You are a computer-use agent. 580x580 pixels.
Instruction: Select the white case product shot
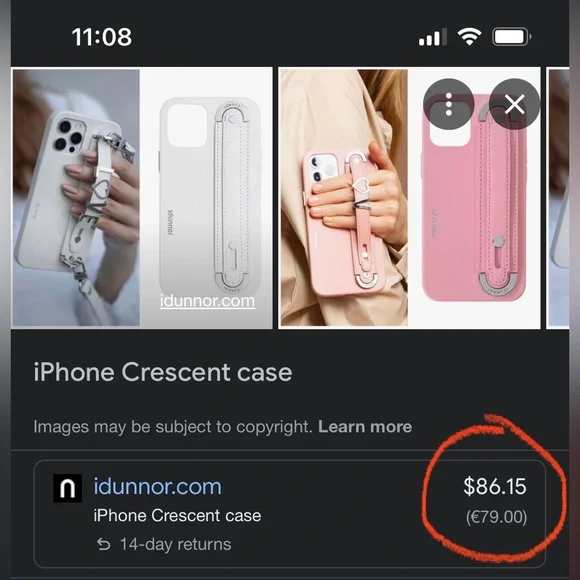[x=206, y=198]
